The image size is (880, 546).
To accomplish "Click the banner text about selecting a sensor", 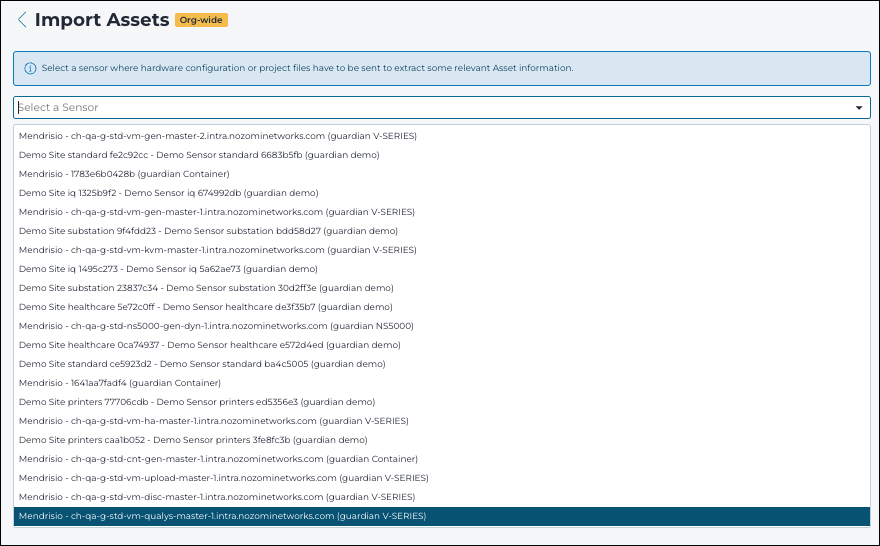I will coord(308,68).
